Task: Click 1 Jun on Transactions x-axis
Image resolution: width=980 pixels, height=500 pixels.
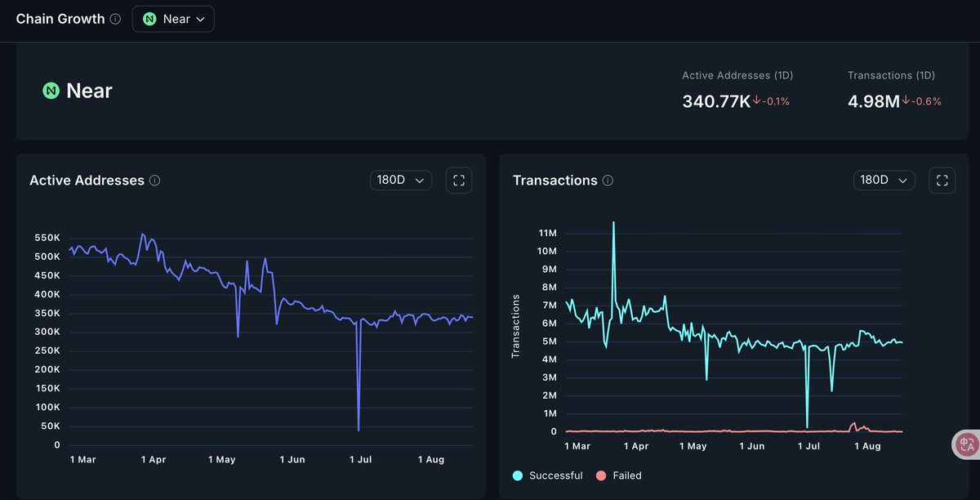Action: point(751,447)
